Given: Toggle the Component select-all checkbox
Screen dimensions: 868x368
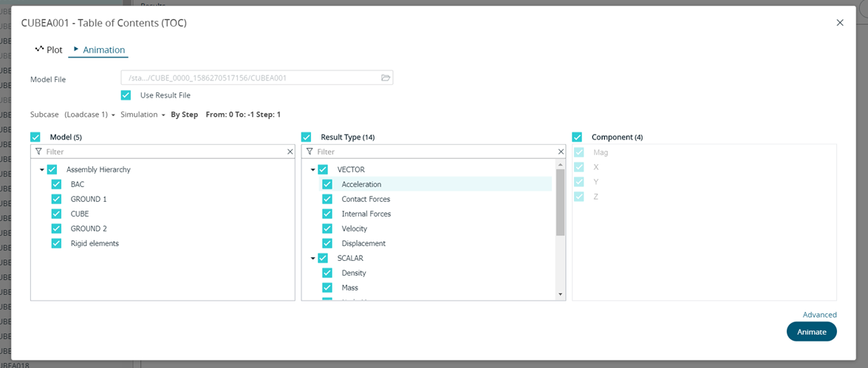Looking at the screenshot, I should [577, 137].
